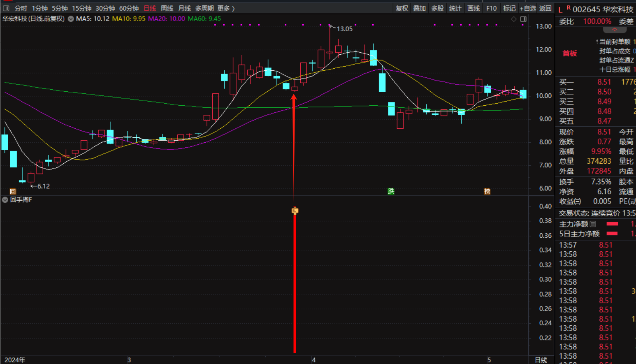Expand 更多 time period options
Viewport: 636px width, 364px height.
tap(226, 8)
